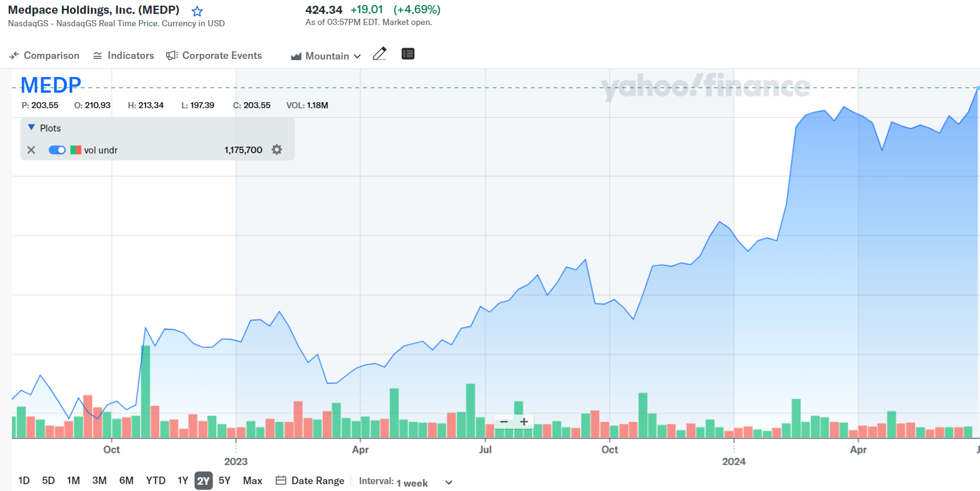This screenshot has width=980, height=491.
Task: Collapse the Plots panel
Action: tap(31, 128)
